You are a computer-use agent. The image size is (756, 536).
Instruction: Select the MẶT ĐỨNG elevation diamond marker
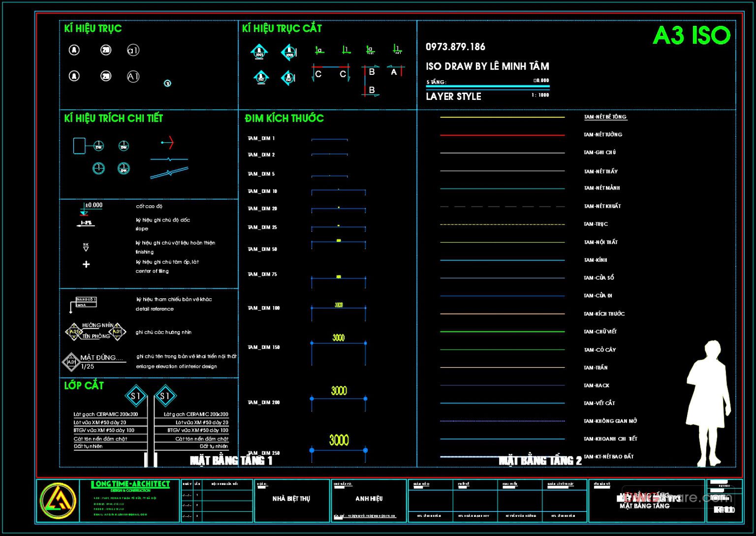coord(71,362)
